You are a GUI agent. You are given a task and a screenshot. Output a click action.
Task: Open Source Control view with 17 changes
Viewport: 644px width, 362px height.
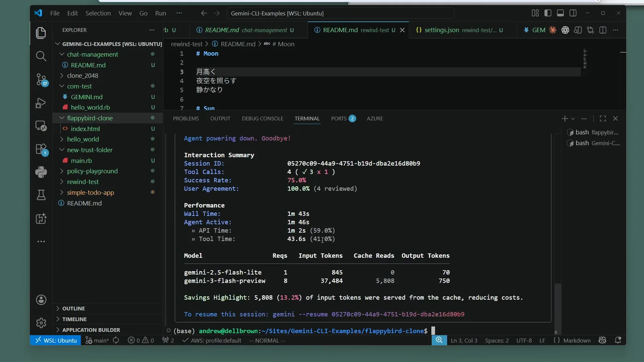[41, 79]
